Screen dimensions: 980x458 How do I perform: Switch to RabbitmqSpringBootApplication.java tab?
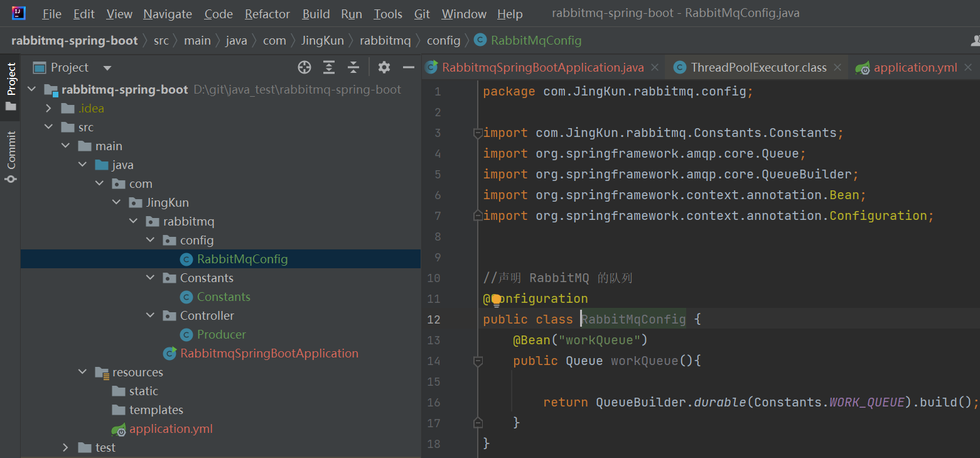coord(543,67)
